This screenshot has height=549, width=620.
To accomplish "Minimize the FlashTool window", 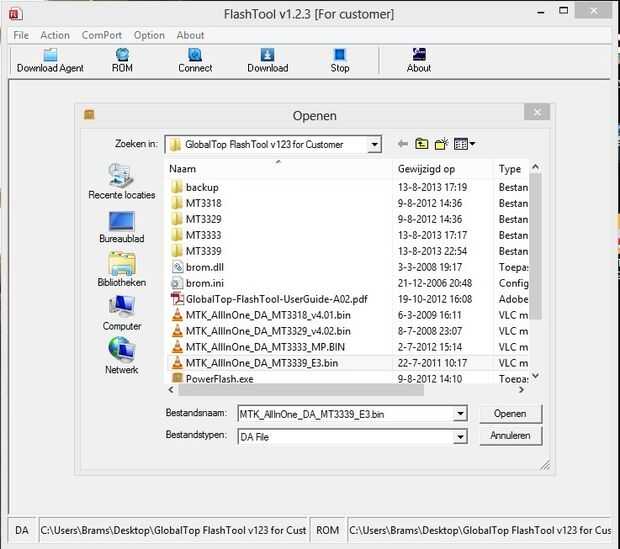I will click(x=541, y=12).
